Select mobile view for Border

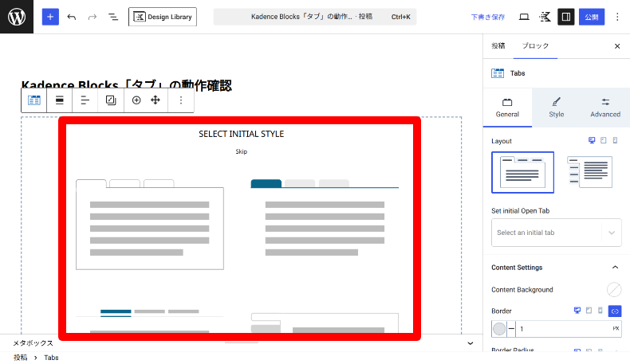[600, 311]
